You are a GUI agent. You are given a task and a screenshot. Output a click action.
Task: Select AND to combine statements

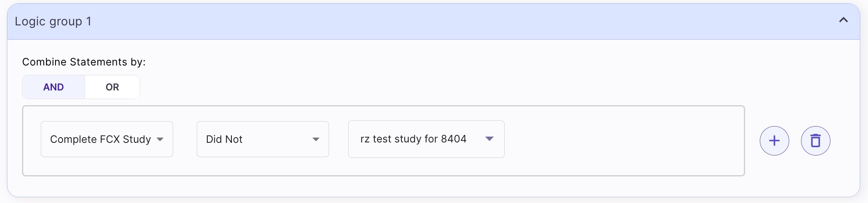point(53,87)
